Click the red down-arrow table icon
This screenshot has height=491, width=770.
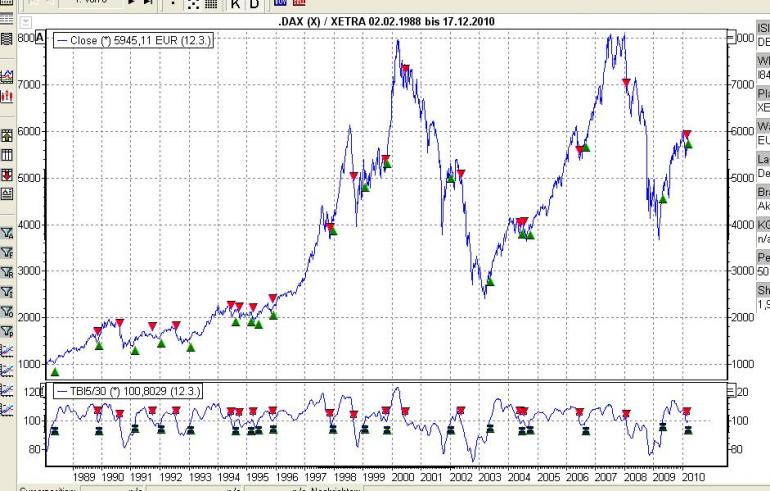pos(6,175)
